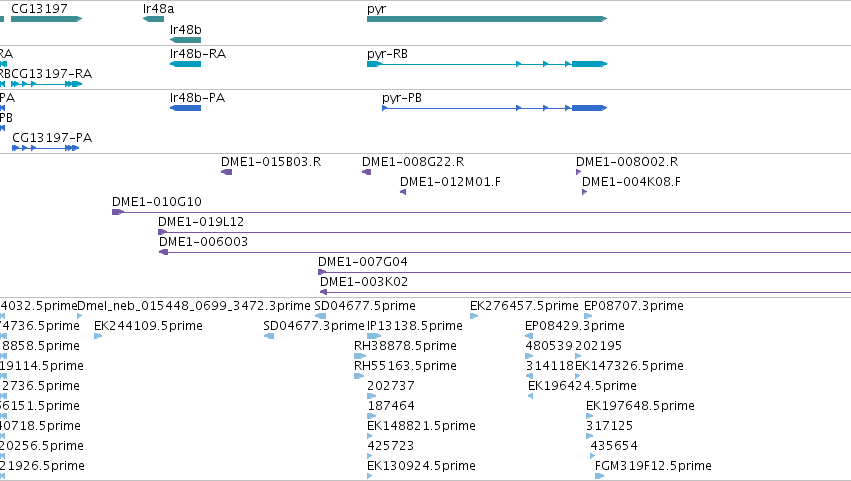This screenshot has width=851, height=481.
Task: Select the IP13138.5prime label
Action: point(415,326)
